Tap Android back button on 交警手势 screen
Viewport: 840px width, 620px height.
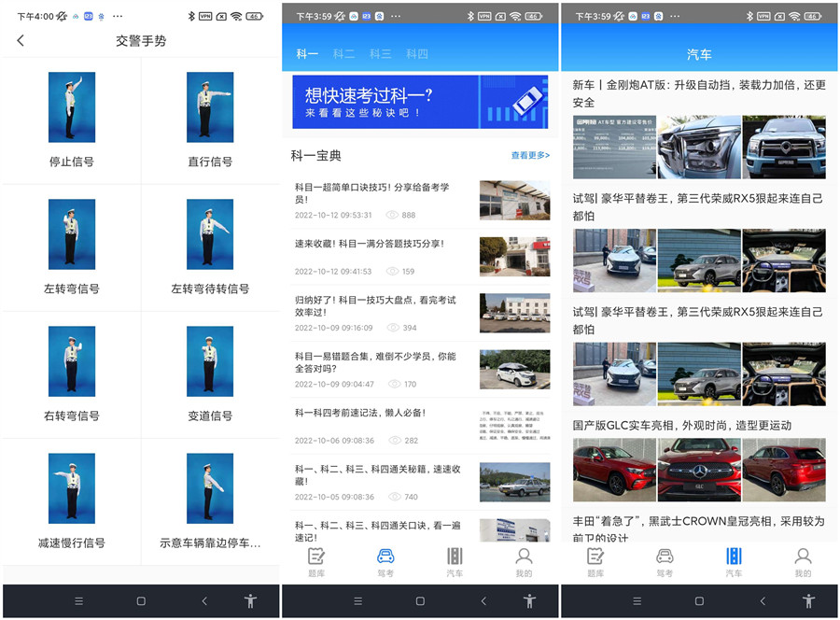204,601
